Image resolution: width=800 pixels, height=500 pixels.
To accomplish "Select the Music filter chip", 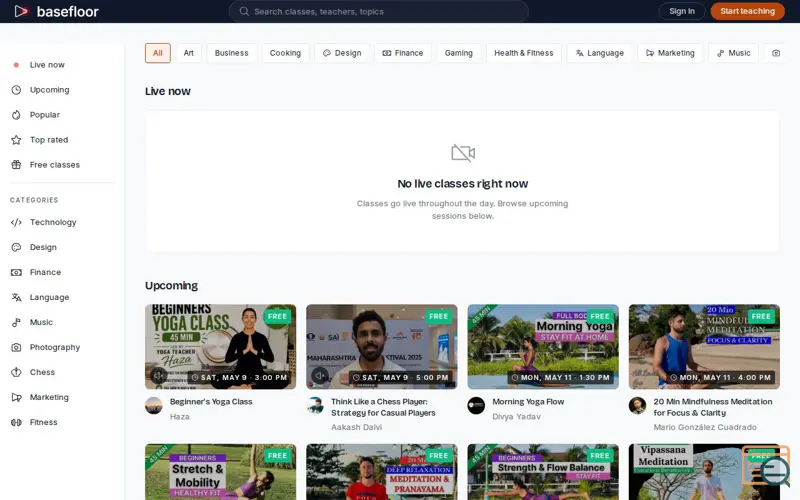I will point(733,53).
